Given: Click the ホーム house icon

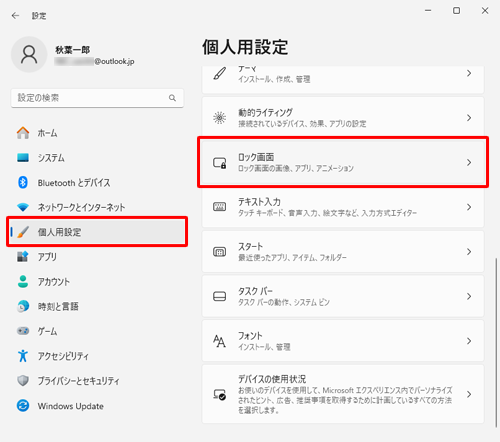Looking at the screenshot, I should point(23,133).
